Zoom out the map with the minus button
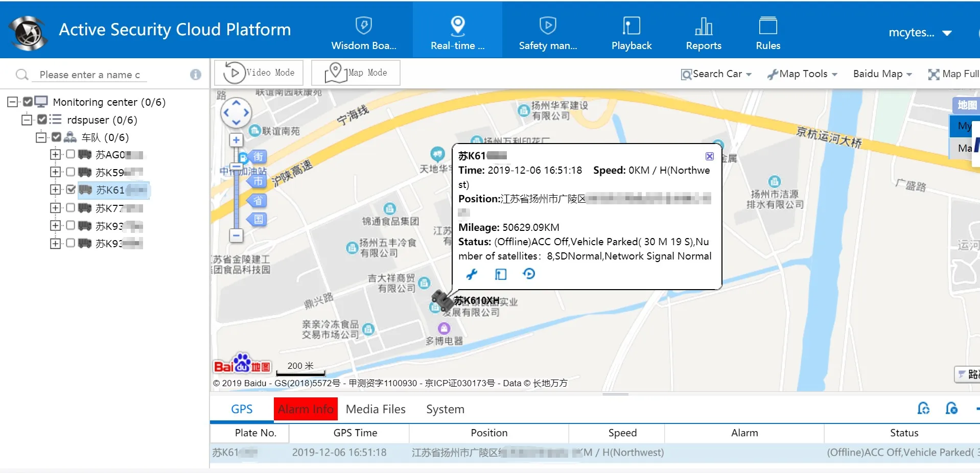Image resolution: width=980 pixels, height=473 pixels. 236,235
